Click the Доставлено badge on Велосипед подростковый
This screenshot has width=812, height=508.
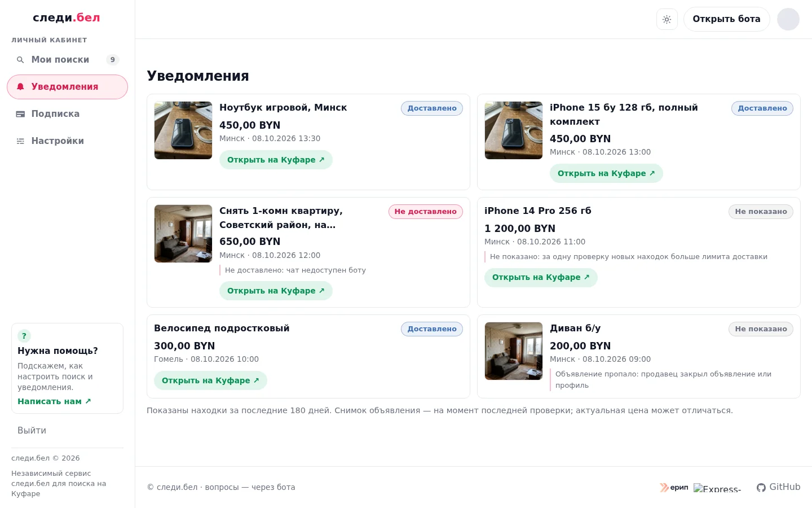tap(432, 329)
